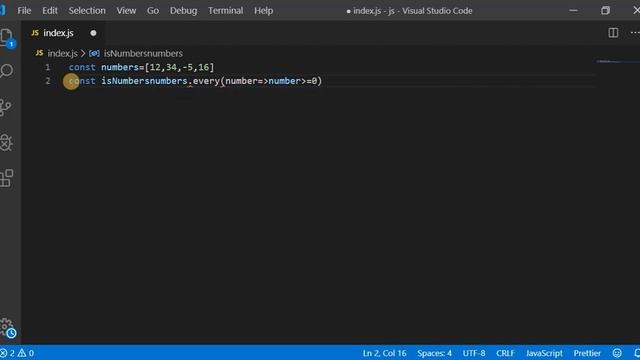Change indentation via Spaces: 4
The width and height of the screenshot is (640, 360).
tap(434, 353)
